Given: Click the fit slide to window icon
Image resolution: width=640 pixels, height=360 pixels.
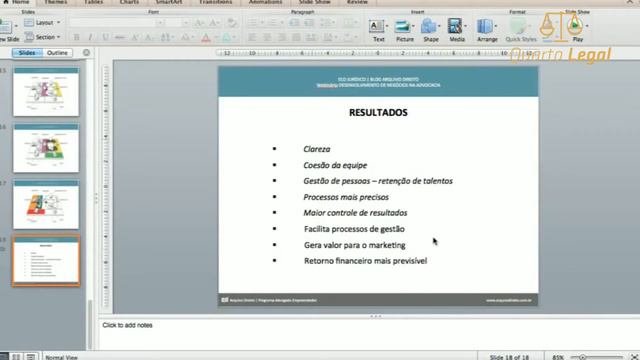Looking at the screenshot, I should click(634, 357).
